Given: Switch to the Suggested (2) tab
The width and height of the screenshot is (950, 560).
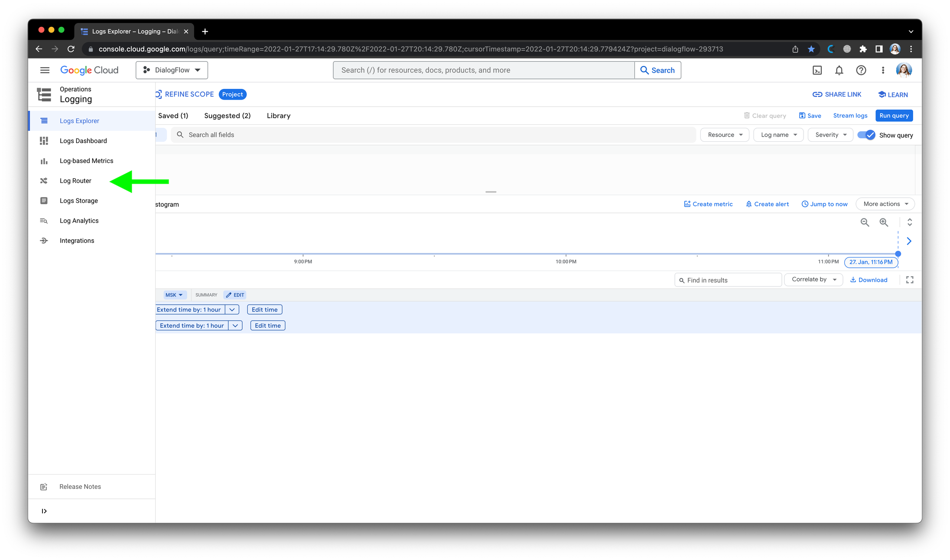Looking at the screenshot, I should pyautogui.click(x=227, y=116).
